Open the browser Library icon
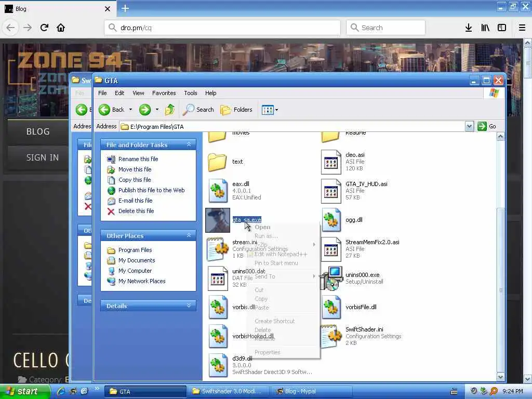 (485, 28)
